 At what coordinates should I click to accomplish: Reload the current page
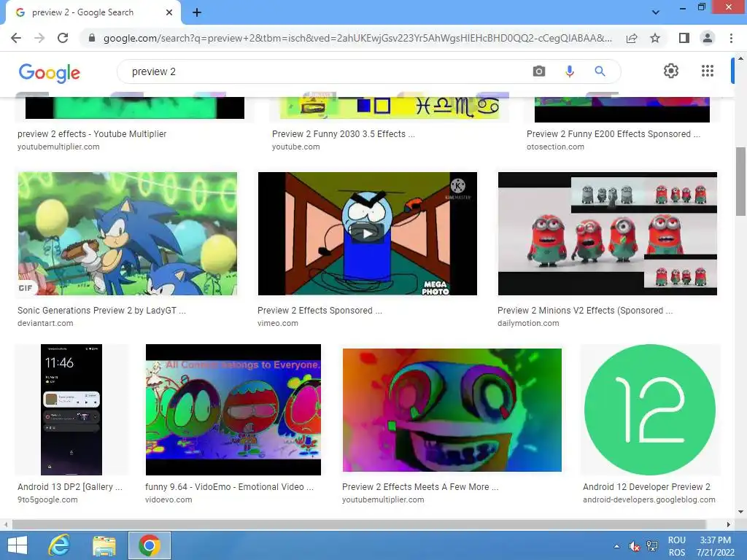point(63,38)
